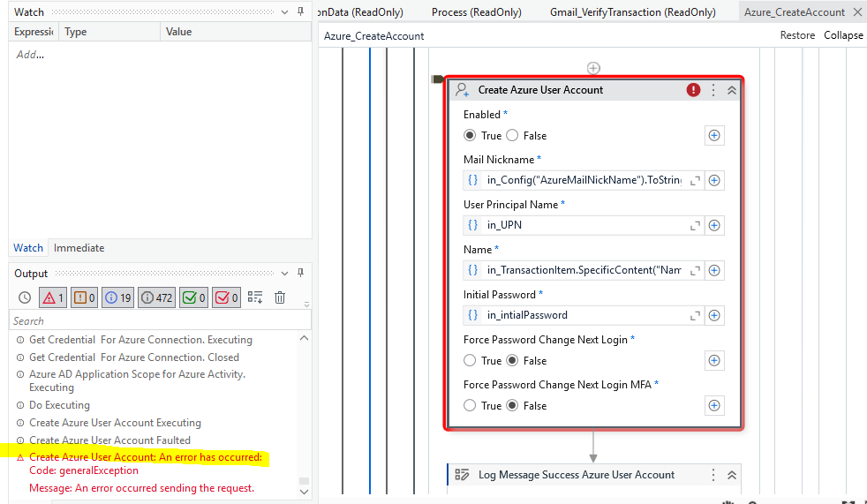Select False for Enabled
The width and height of the screenshot is (867, 504).
[512, 135]
